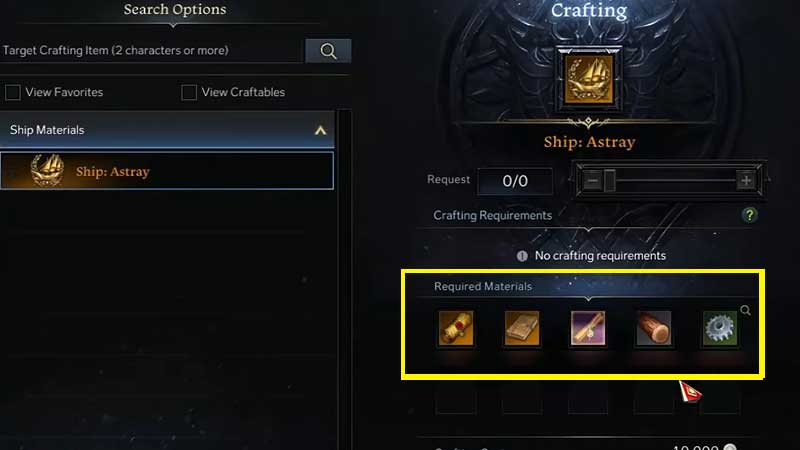Collapse the Ship Materials category arrow
Viewport: 800px width, 450px height.
[x=320, y=130]
